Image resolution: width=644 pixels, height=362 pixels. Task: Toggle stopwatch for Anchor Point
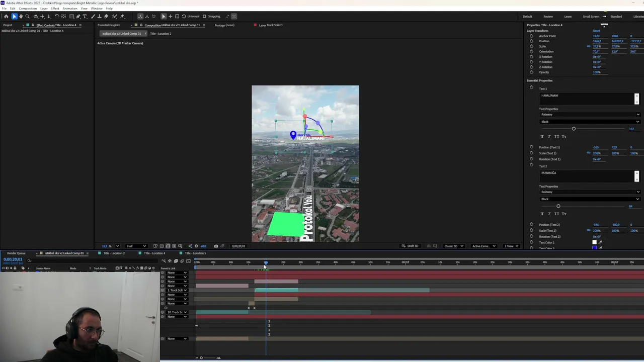coord(531,36)
